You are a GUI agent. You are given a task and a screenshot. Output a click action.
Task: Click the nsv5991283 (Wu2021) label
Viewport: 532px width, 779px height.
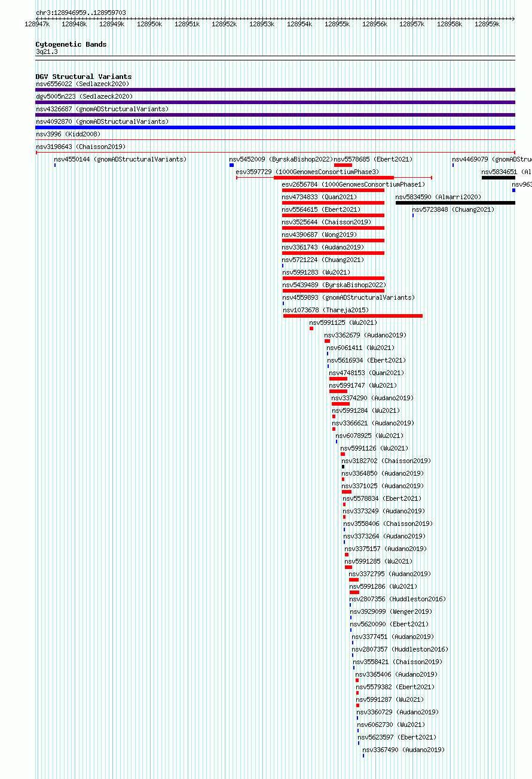pos(316,272)
